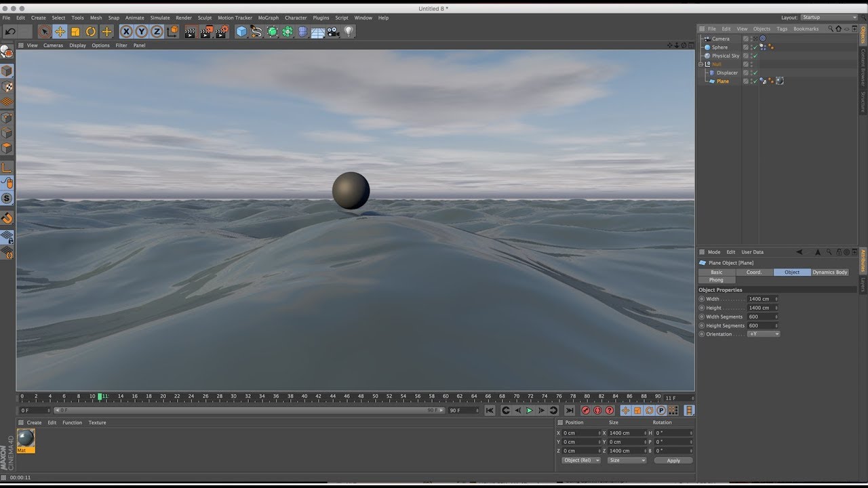Image resolution: width=868 pixels, height=488 pixels.
Task: Open the Material Manager Create menu
Action: pos(34,422)
